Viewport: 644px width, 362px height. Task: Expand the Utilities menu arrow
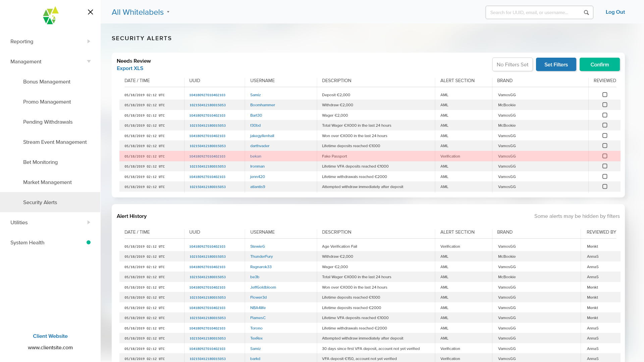point(89,223)
